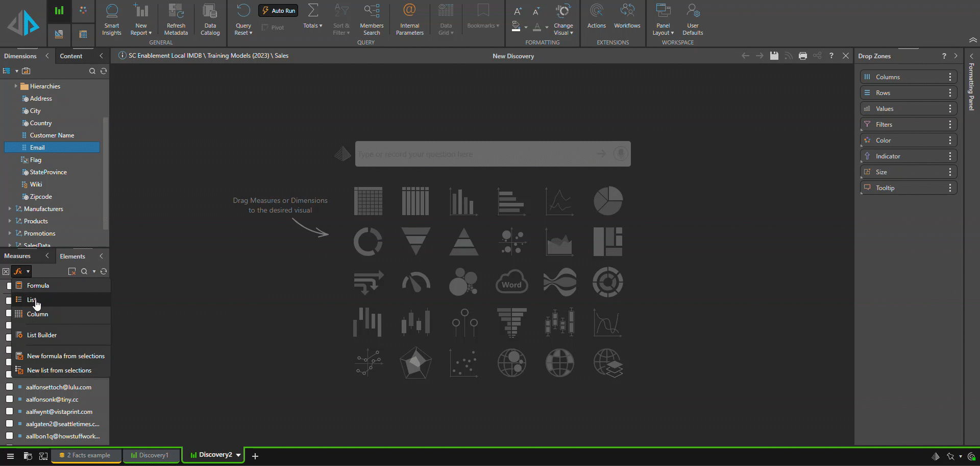Image resolution: width=980 pixels, height=466 pixels.
Task: Toggle the Auto Run button
Action: [279, 11]
